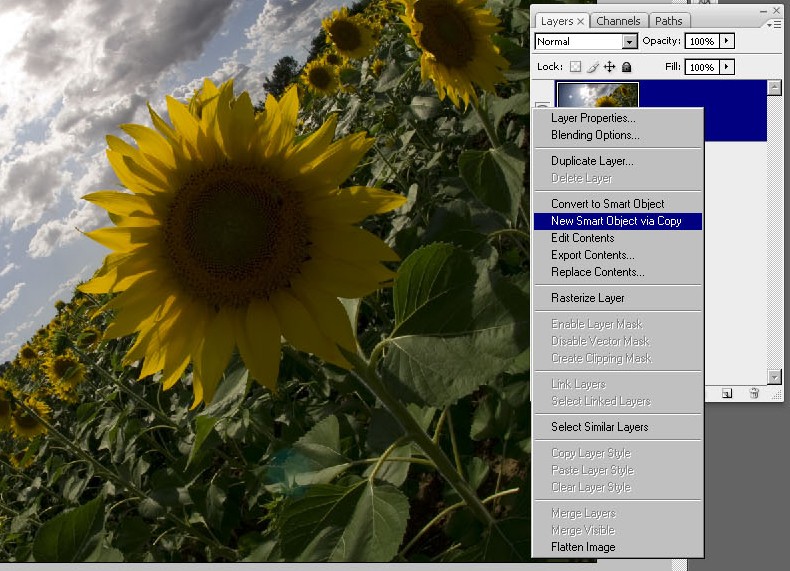Toggle lock position move icon
This screenshot has height=571, width=790.
[x=610, y=67]
